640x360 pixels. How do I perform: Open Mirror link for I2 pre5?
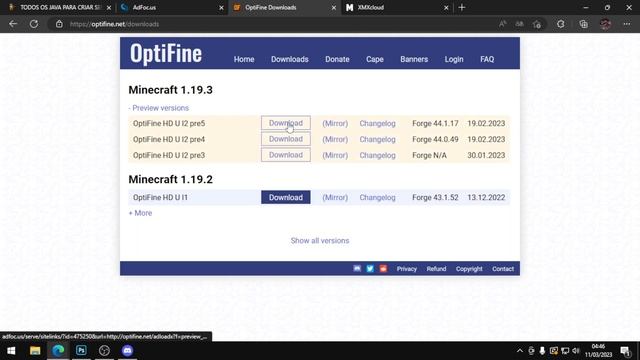[335, 123]
